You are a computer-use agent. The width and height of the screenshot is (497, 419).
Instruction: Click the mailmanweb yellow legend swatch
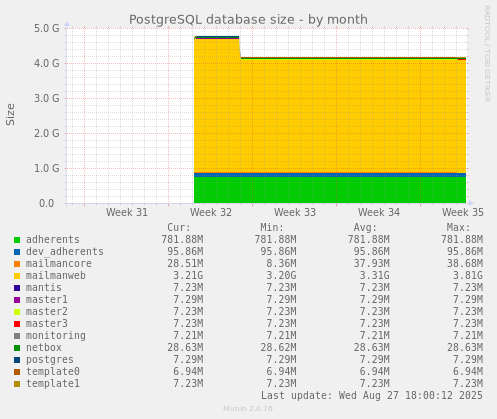(x=17, y=276)
